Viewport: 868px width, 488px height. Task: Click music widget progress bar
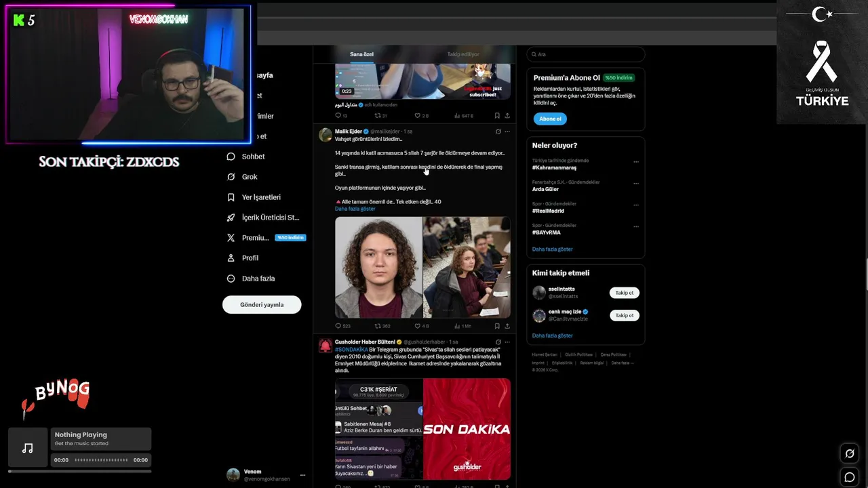80,471
